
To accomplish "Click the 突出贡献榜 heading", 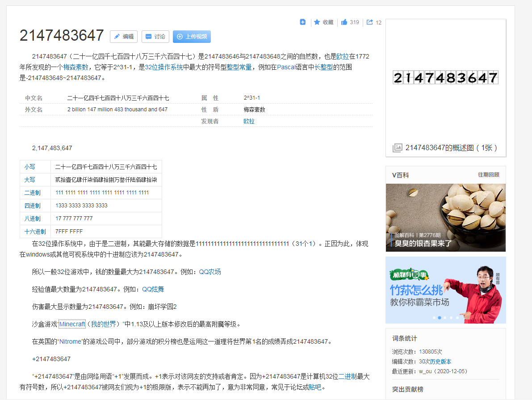I will pyautogui.click(x=407, y=389).
